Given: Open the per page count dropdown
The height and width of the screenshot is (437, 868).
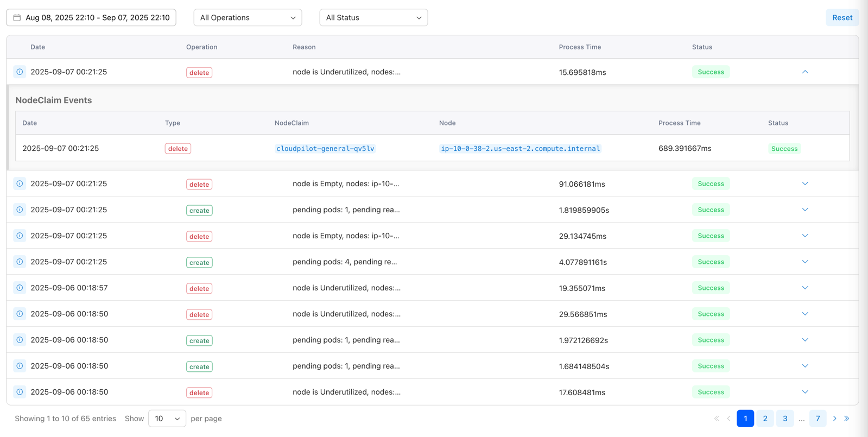Looking at the screenshot, I should pos(167,419).
